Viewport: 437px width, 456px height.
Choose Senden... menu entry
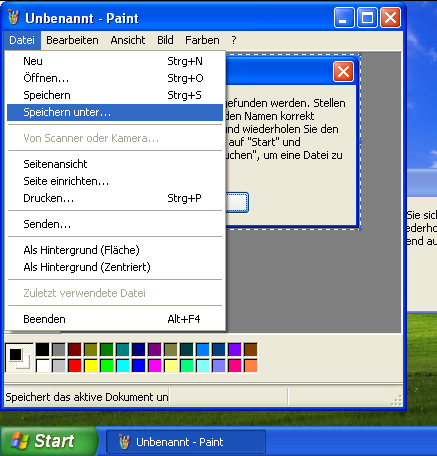(115, 224)
